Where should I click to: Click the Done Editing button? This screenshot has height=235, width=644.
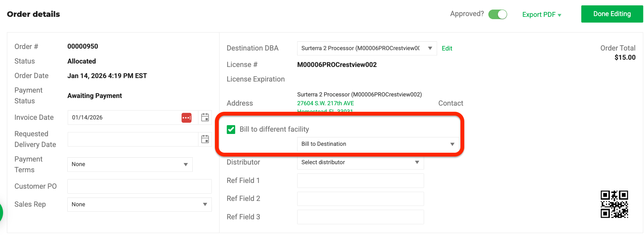612,14
